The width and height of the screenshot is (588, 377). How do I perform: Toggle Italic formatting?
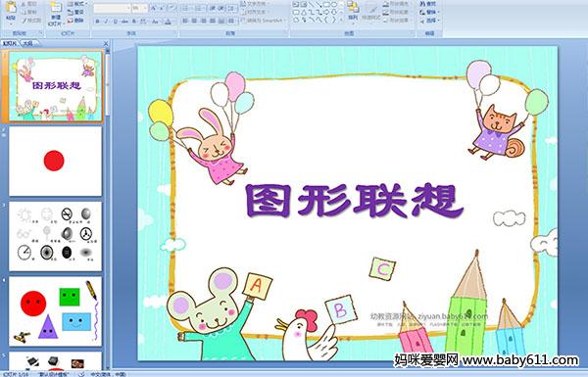tap(106, 22)
